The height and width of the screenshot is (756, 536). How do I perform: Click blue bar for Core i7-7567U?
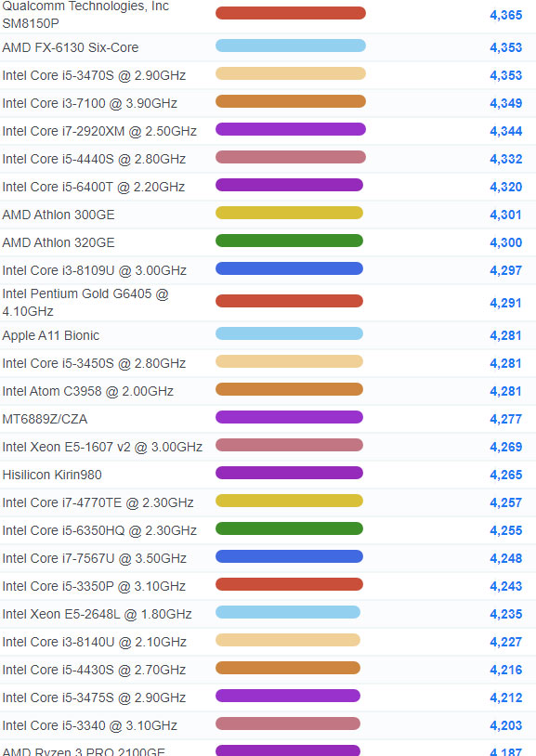(x=289, y=556)
